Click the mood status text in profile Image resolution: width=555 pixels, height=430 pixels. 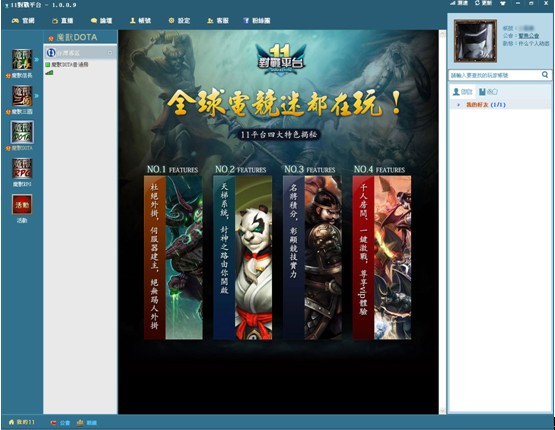pos(534,44)
